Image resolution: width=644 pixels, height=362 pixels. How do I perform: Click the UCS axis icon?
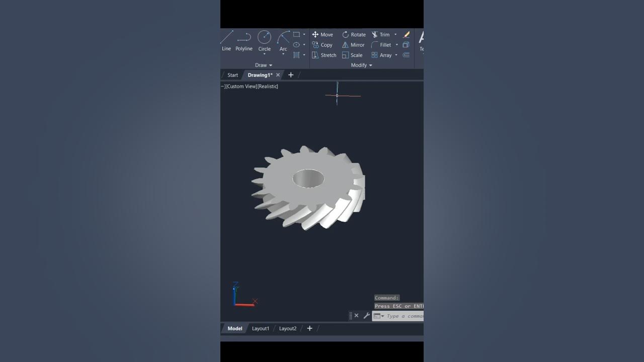click(x=245, y=295)
